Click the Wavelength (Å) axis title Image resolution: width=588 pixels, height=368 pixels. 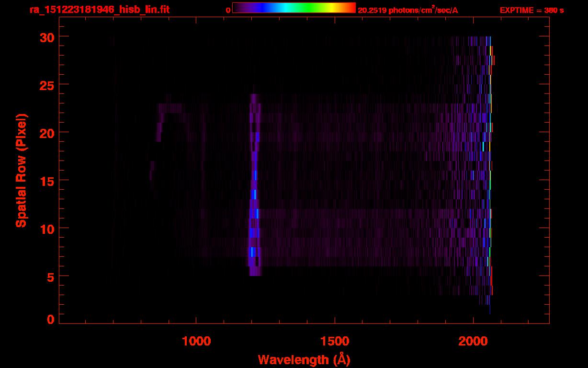click(304, 359)
